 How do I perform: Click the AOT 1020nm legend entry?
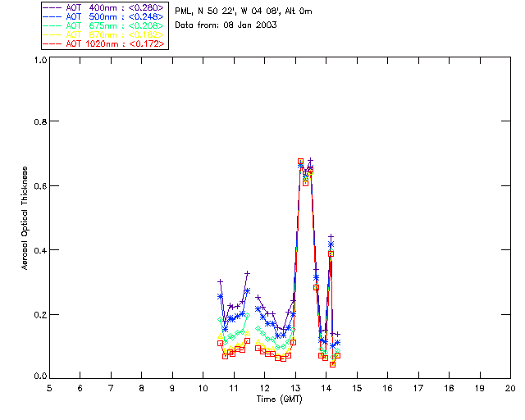104,43
